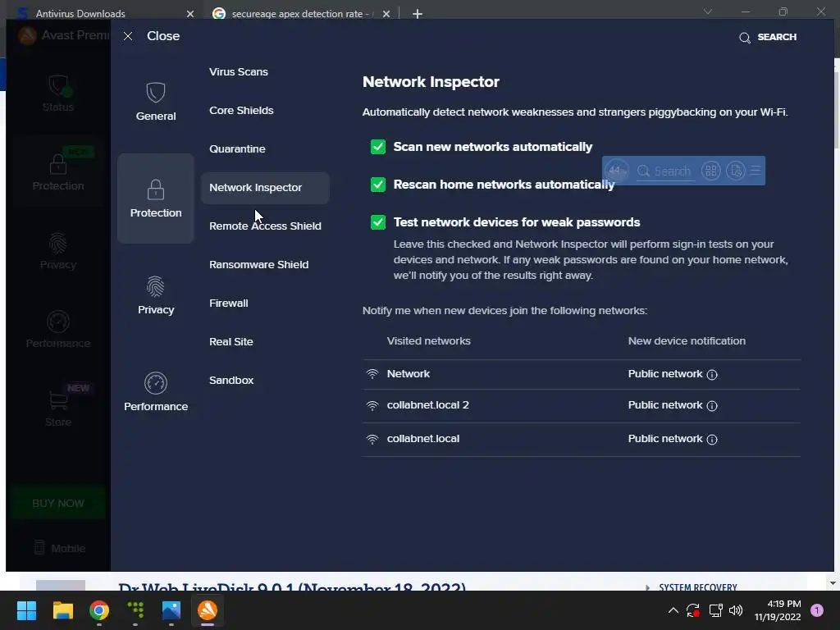The width and height of the screenshot is (840, 630).
Task: Click the Search field in floating bar
Action: coord(666,171)
